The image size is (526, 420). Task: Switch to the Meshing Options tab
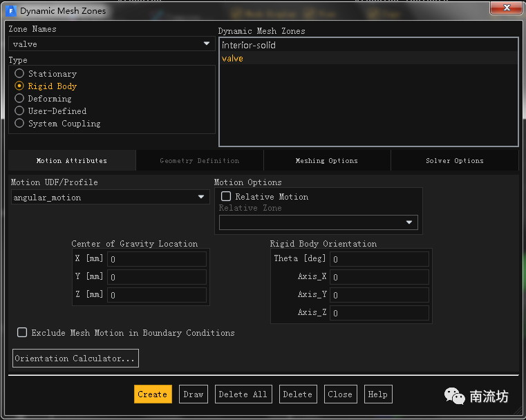[x=326, y=161]
